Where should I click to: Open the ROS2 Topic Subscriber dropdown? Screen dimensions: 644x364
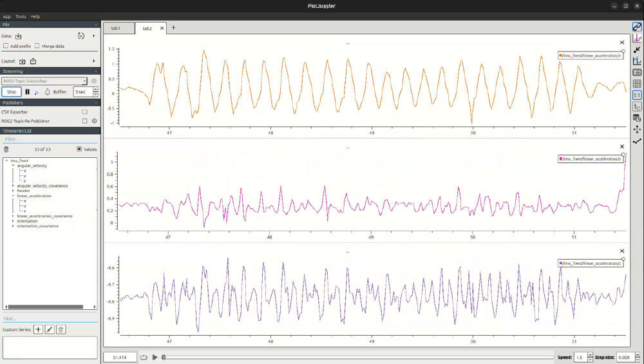[x=44, y=81]
